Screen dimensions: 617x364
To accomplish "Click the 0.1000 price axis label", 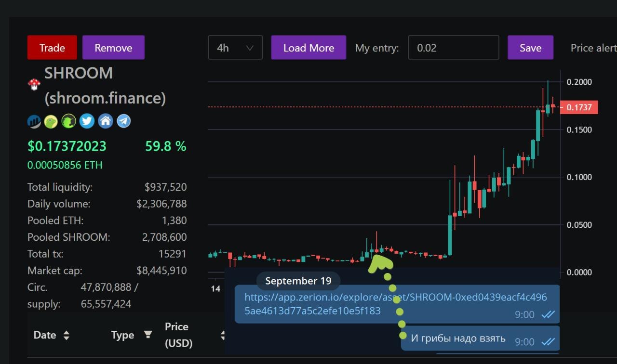I will [579, 177].
